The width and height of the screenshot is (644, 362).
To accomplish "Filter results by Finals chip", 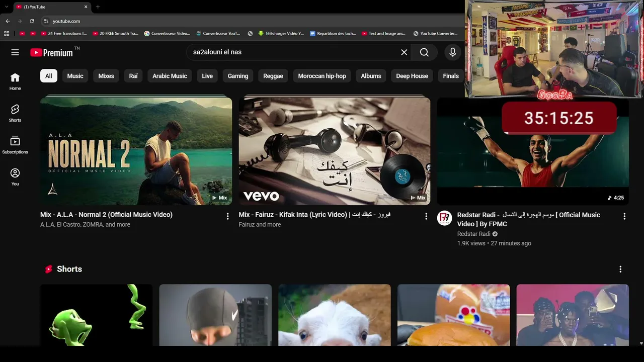I will click(x=451, y=76).
